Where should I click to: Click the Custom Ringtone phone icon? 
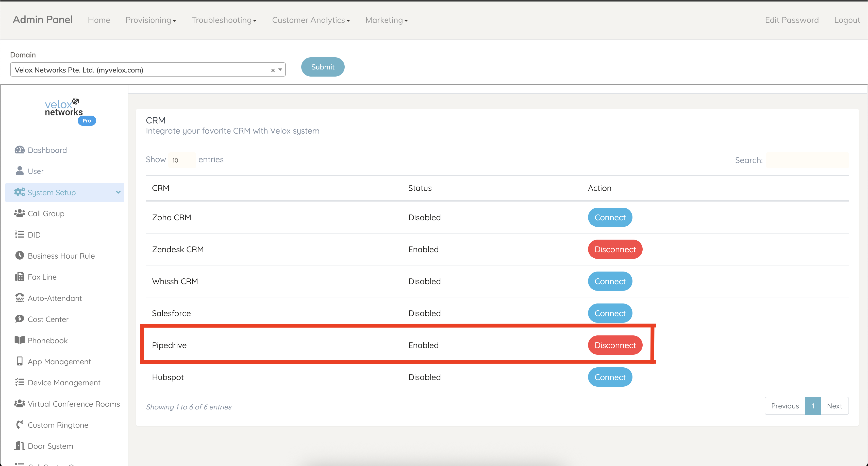coord(20,425)
